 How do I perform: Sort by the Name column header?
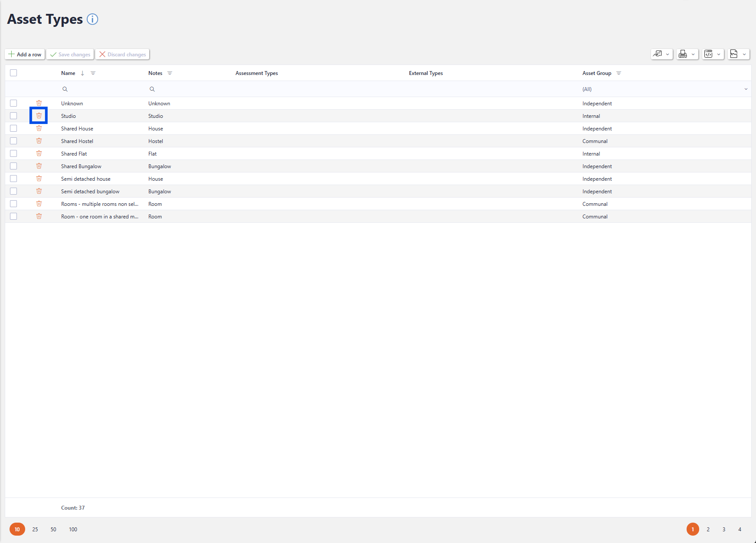tap(68, 73)
